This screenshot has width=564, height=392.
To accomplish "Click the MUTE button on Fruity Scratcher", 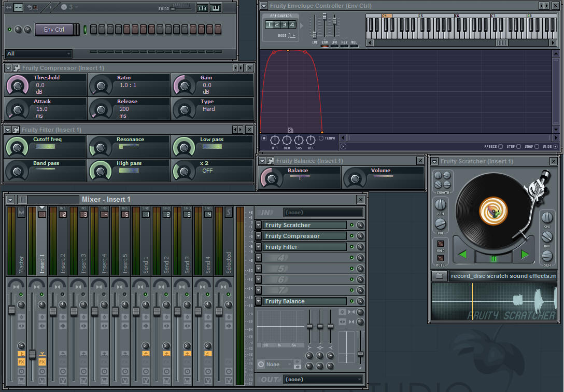I will click(x=441, y=258).
